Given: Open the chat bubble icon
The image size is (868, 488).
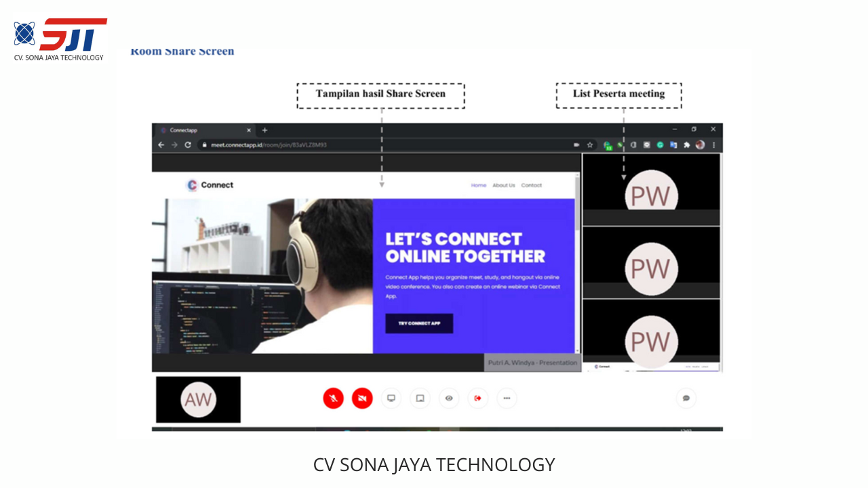Looking at the screenshot, I should point(686,399).
